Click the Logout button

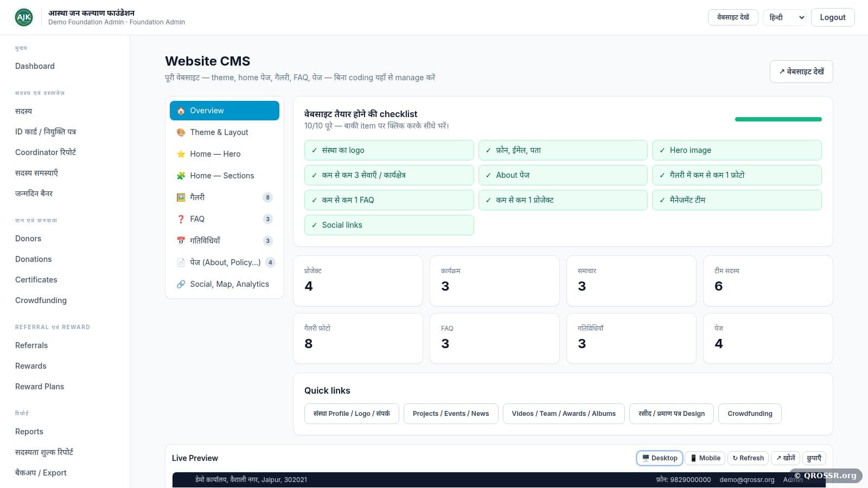(833, 17)
